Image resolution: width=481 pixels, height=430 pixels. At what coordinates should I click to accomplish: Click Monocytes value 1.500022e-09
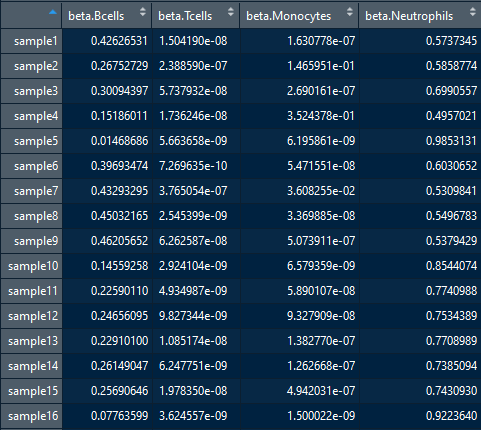(321, 416)
